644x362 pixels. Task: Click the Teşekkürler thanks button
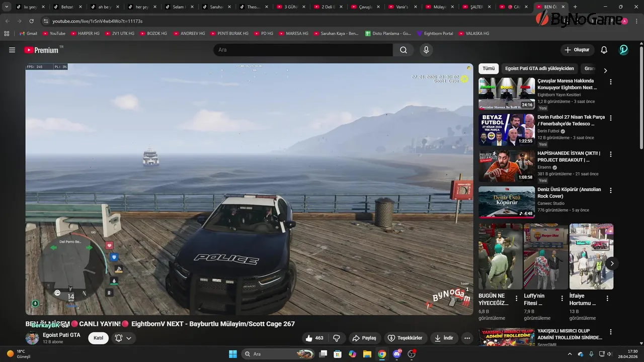pyautogui.click(x=406, y=338)
